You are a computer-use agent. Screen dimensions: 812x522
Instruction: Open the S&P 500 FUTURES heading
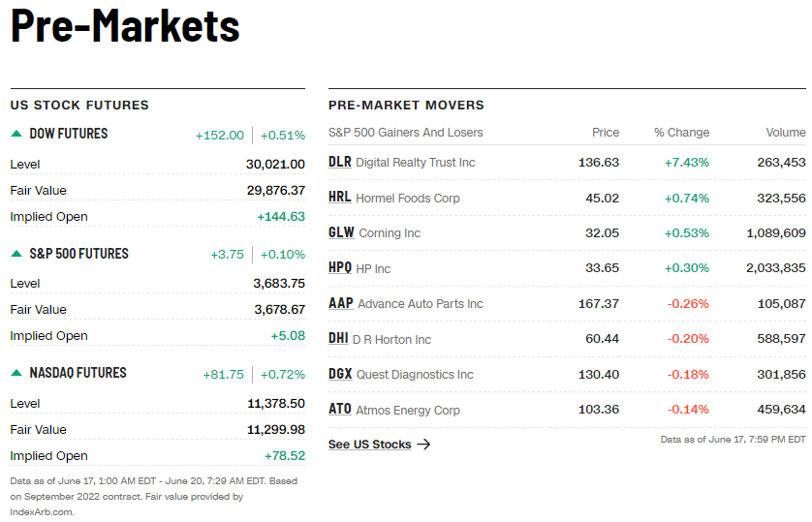pos(78,254)
